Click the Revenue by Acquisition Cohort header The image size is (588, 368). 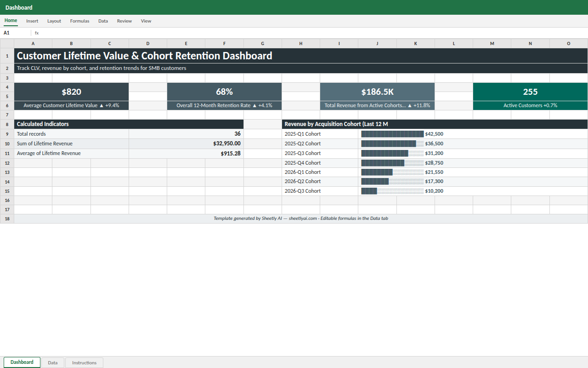(435, 124)
